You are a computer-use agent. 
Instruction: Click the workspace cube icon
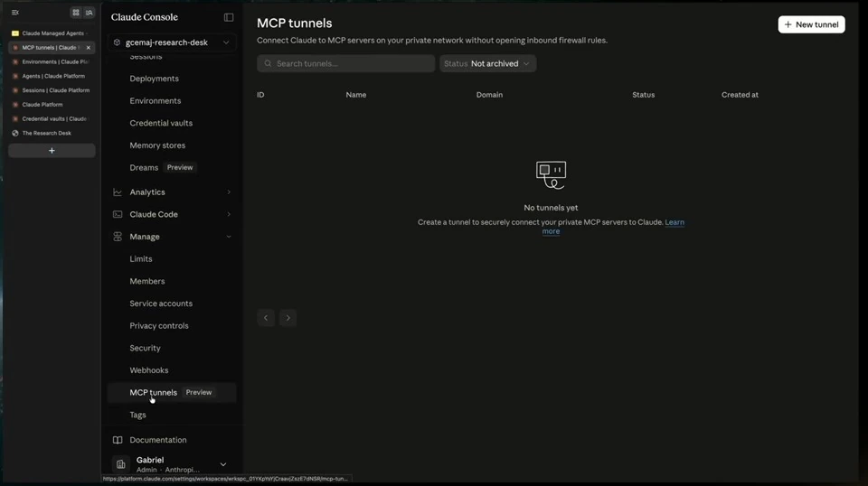[x=117, y=42]
